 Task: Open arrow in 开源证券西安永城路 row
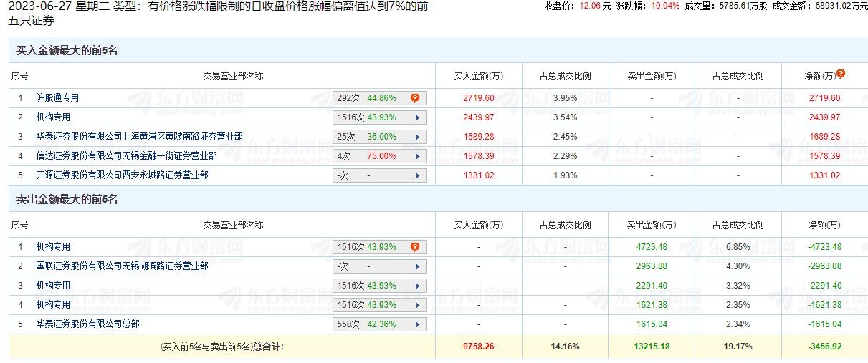coord(416,175)
